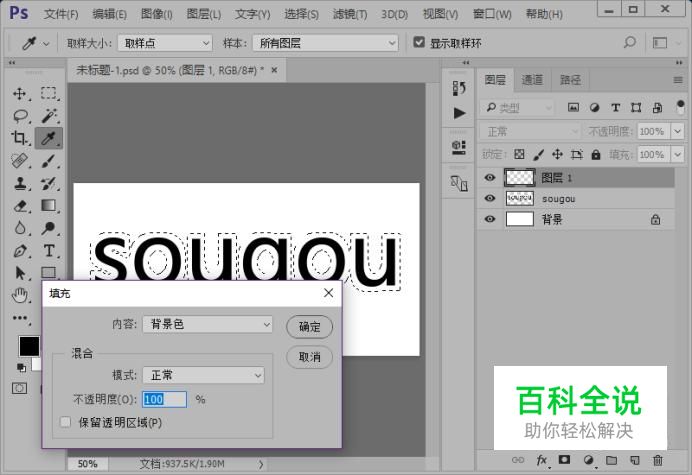Select the Healing Brush tool

[x=19, y=161]
